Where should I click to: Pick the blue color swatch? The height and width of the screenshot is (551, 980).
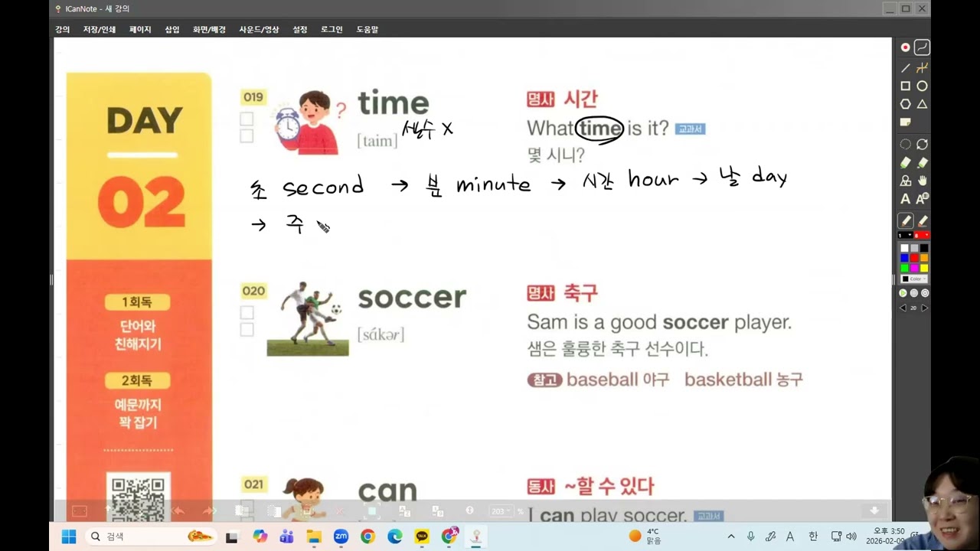[904, 258]
